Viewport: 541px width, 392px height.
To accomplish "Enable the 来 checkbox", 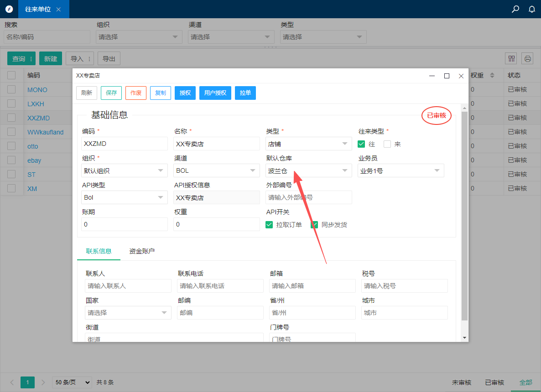I will click(x=387, y=144).
